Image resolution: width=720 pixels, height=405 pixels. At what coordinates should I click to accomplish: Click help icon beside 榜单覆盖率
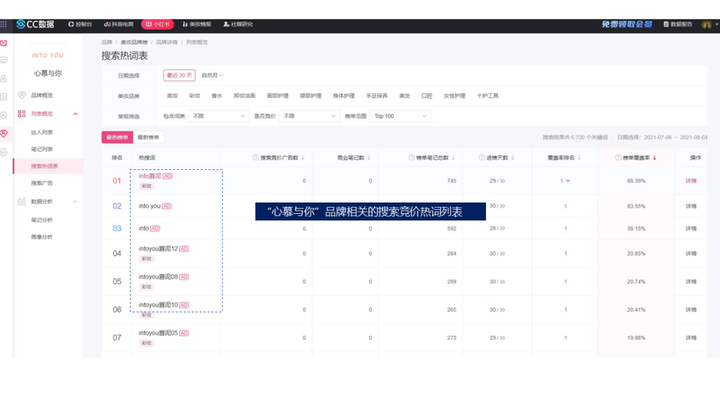[x=618, y=158]
